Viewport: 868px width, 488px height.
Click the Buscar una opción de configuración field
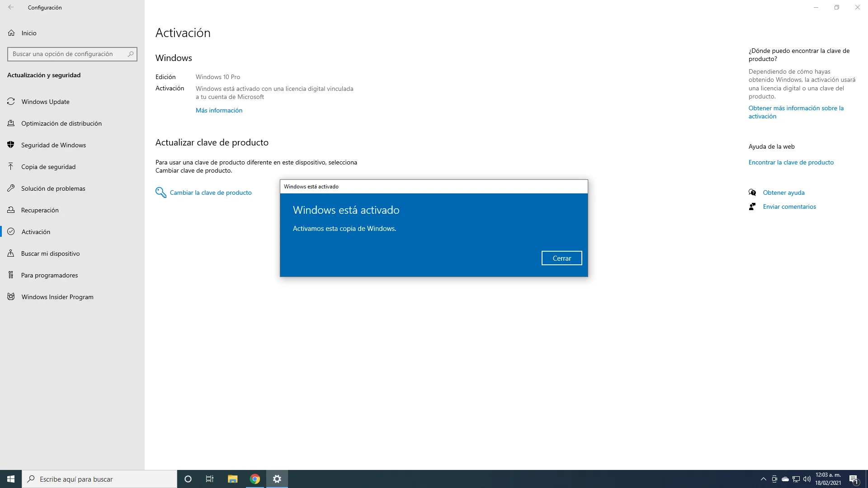coord(68,54)
